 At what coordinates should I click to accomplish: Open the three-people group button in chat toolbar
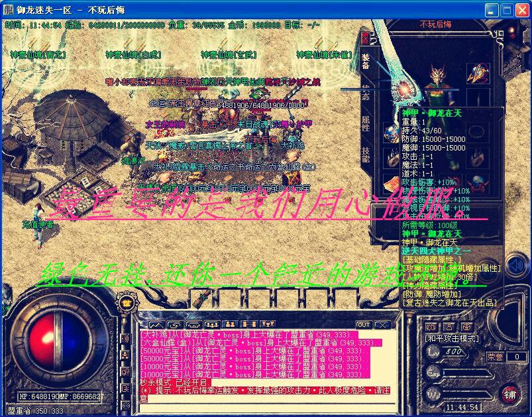(x=213, y=325)
